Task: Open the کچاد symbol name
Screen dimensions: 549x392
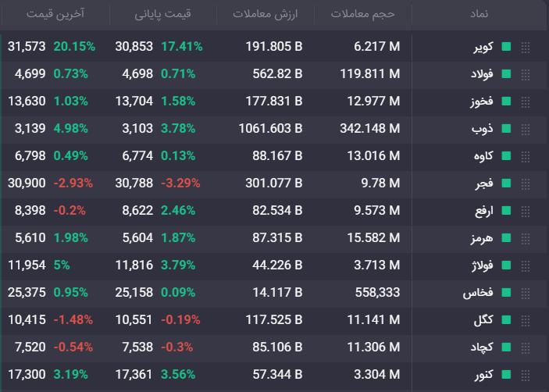Action: click(482, 347)
